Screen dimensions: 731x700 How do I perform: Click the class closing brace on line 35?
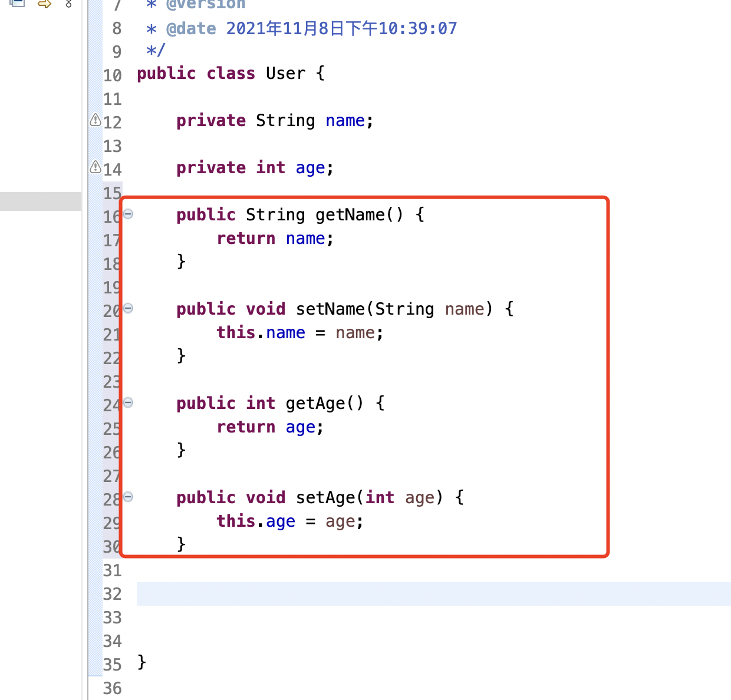point(141,662)
